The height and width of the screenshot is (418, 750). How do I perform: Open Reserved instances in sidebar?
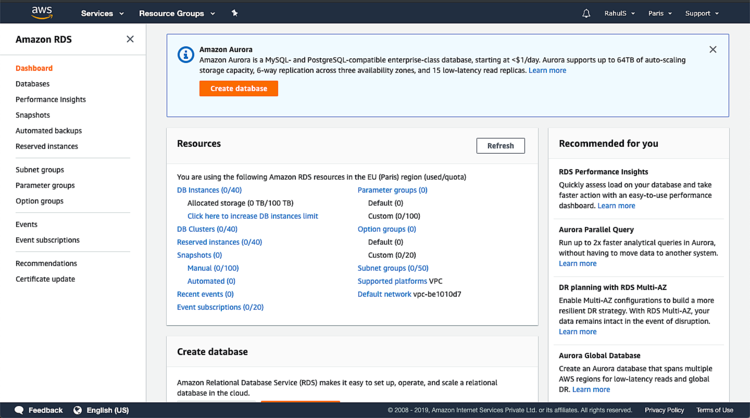coord(47,146)
